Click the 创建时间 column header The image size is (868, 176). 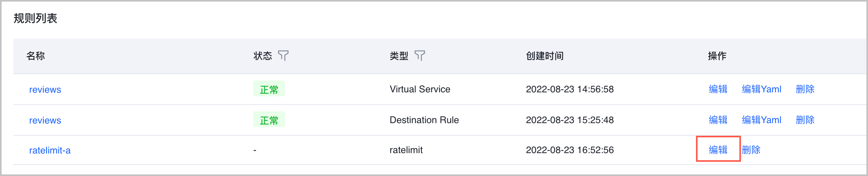[x=544, y=56]
